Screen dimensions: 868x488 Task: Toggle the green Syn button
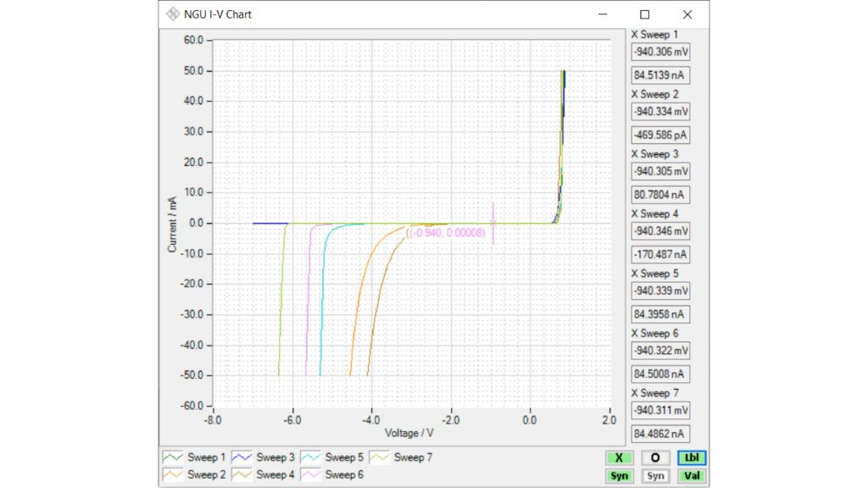pos(620,476)
